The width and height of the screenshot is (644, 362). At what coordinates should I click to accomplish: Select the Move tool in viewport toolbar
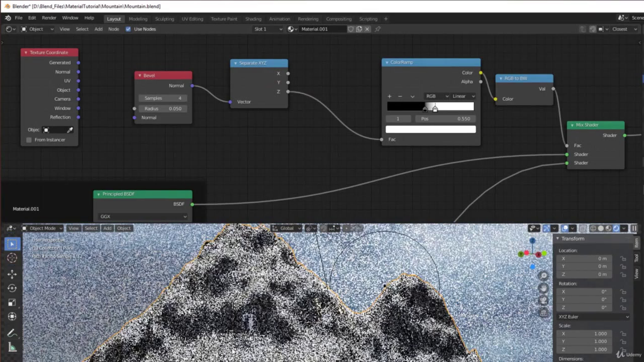[x=12, y=274]
